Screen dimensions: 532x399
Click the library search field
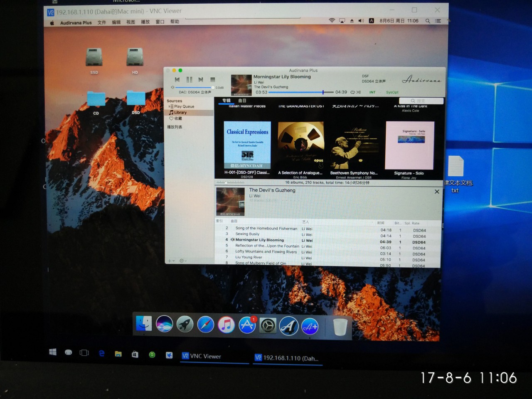pyautogui.click(x=421, y=101)
